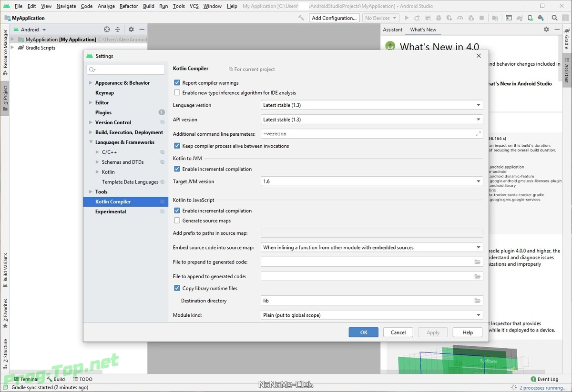Toggle Copy library runtime files checkbox
Viewport: 572px width, 392px height.
tap(177, 288)
